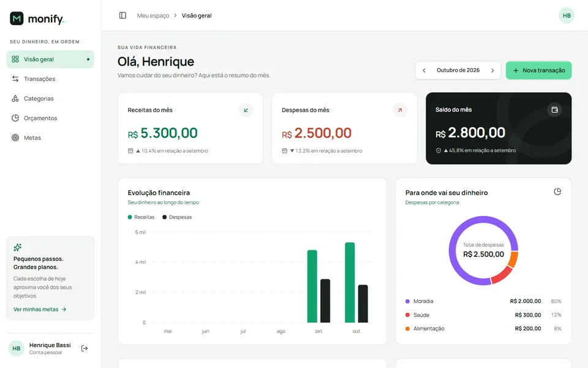The height and width of the screenshot is (368, 588).
Task: Click the Metas target icon
Action: pos(15,137)
